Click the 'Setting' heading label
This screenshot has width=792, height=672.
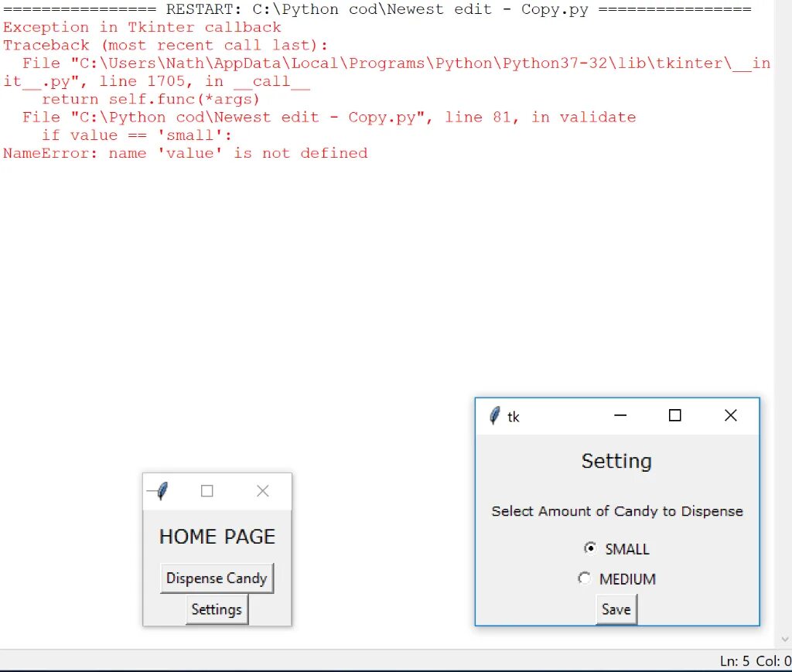coord(616,461)
